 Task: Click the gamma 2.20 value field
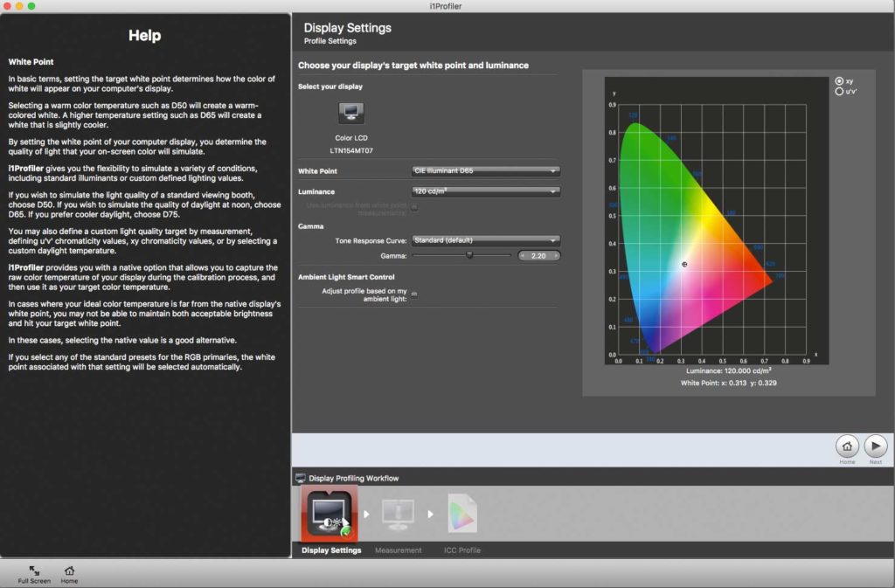coord(538,256)
